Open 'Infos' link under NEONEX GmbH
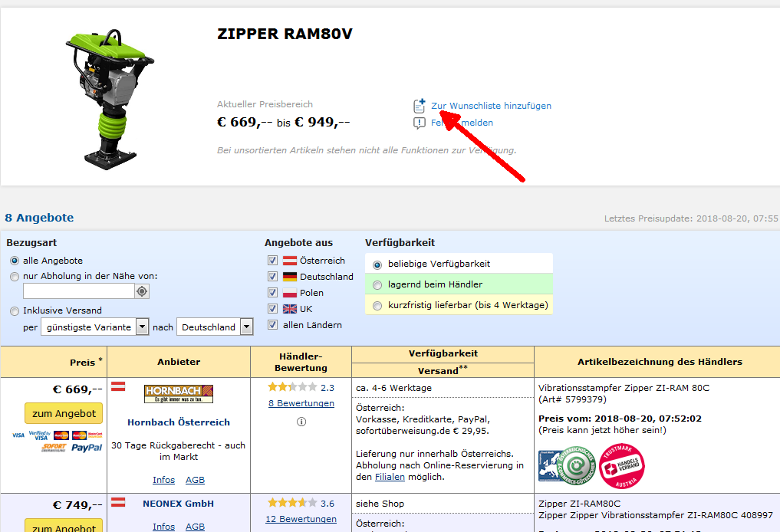The height and width of the screenshot is (532, 780). pos(163,527)
